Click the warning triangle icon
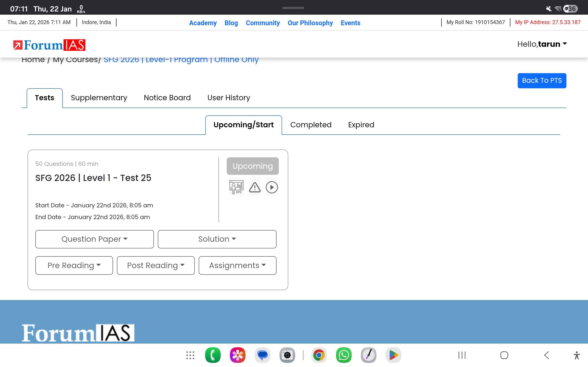This screenshot has width=588, height=367. pos(255,187)
